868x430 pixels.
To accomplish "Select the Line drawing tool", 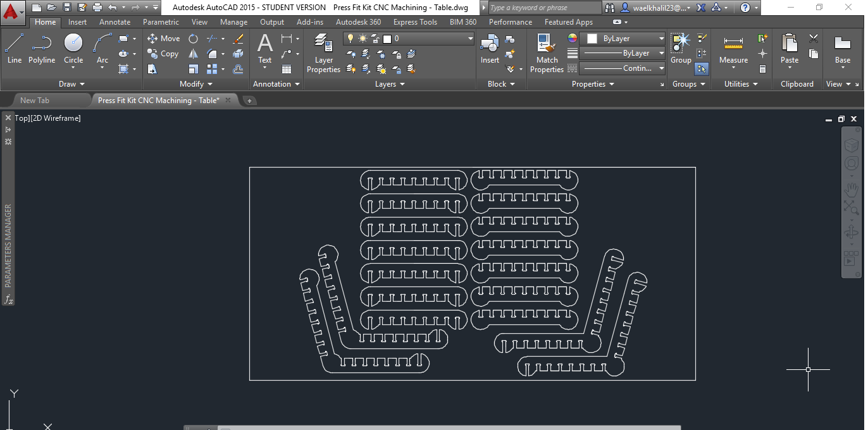I will point(14,49).
